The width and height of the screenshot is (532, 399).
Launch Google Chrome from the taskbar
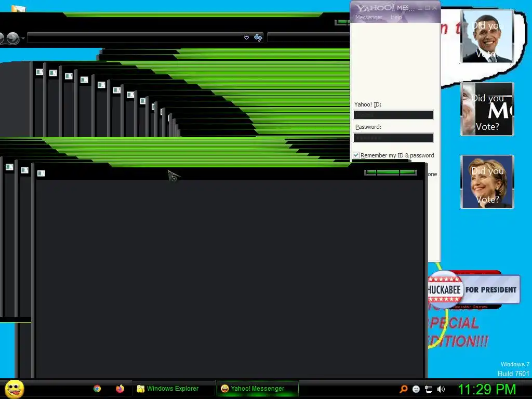[x=97, y=389]
